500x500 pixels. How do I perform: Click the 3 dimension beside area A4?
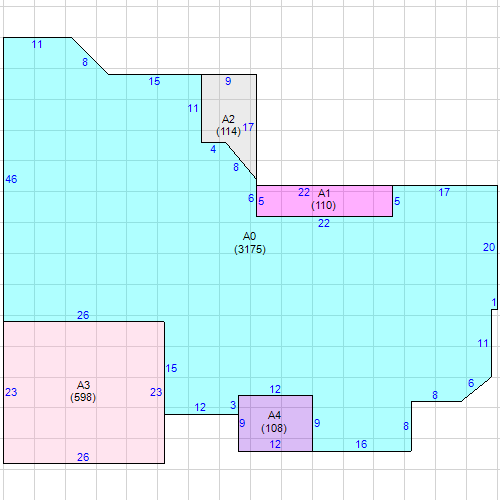(233, 405)
